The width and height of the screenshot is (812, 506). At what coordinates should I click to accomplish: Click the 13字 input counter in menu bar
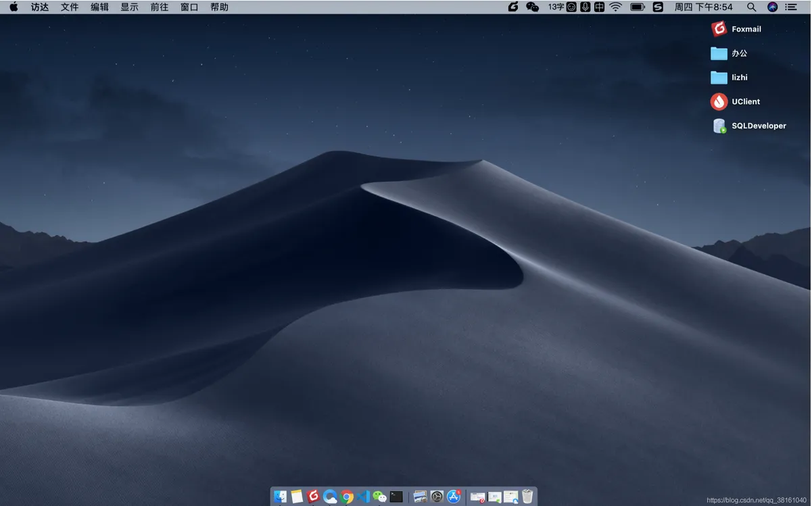[x=556, y=7]
